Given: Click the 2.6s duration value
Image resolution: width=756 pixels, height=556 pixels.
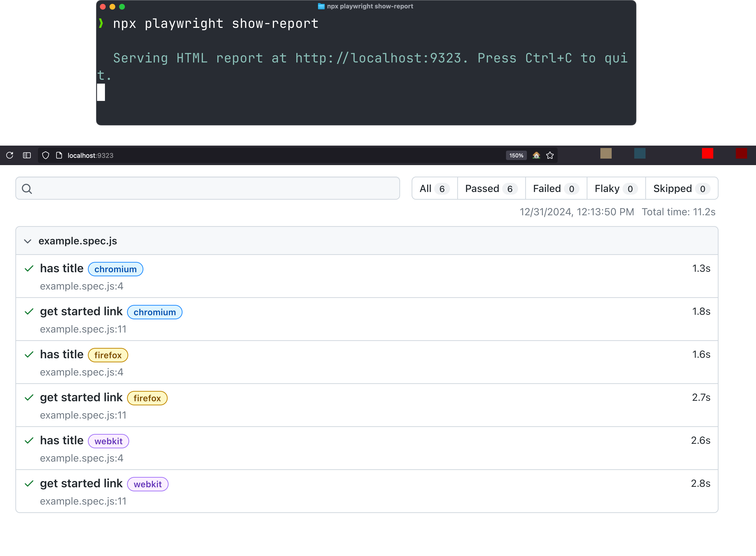Looking at the screenshot, I should (x=701, y=440).
